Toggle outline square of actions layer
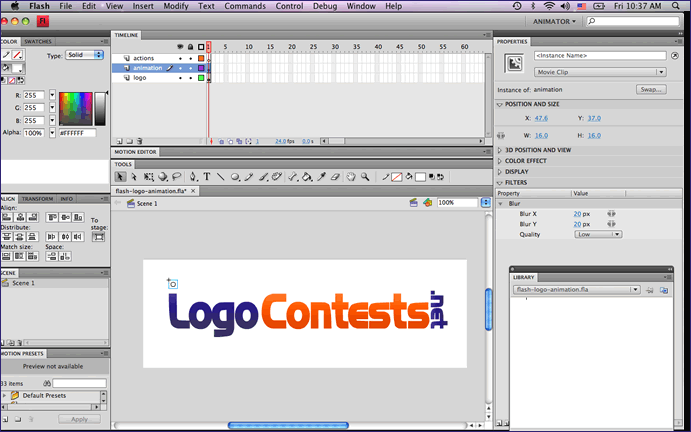Viewport: 691px width, 432px height. coord(201,58)
